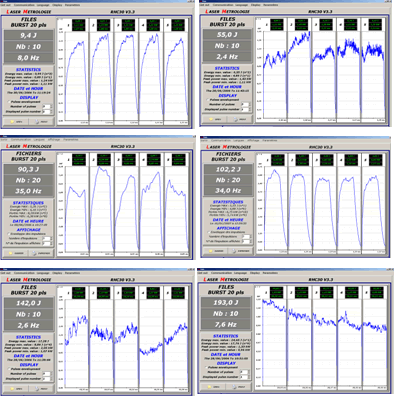The image size is (394, 396).
Task: Click the printer Print icon in 55,0 J window
Action: pos(235,119)
